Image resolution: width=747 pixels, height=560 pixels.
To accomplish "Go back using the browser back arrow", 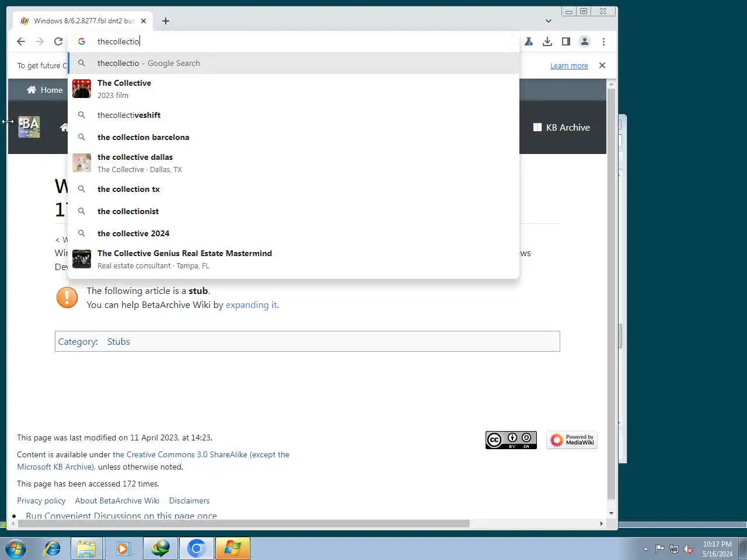I will click(21, 41).
